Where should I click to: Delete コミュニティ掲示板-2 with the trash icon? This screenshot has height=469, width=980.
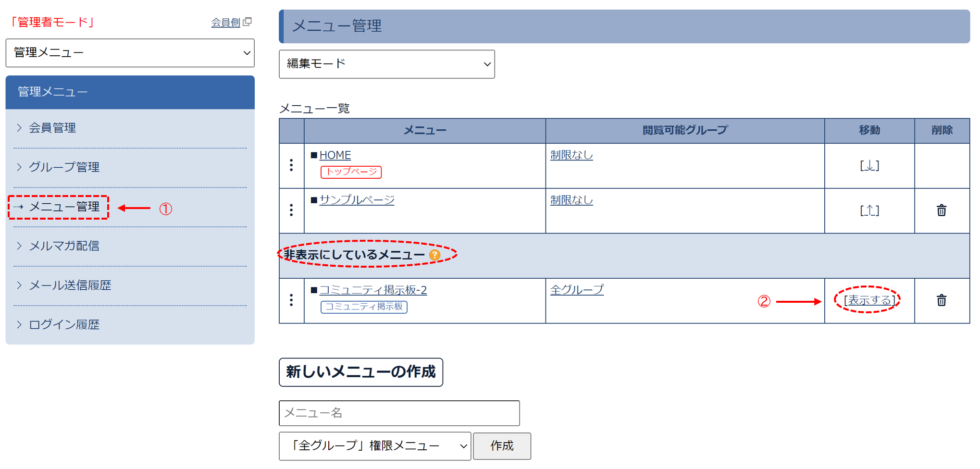(x=941, y=300)
